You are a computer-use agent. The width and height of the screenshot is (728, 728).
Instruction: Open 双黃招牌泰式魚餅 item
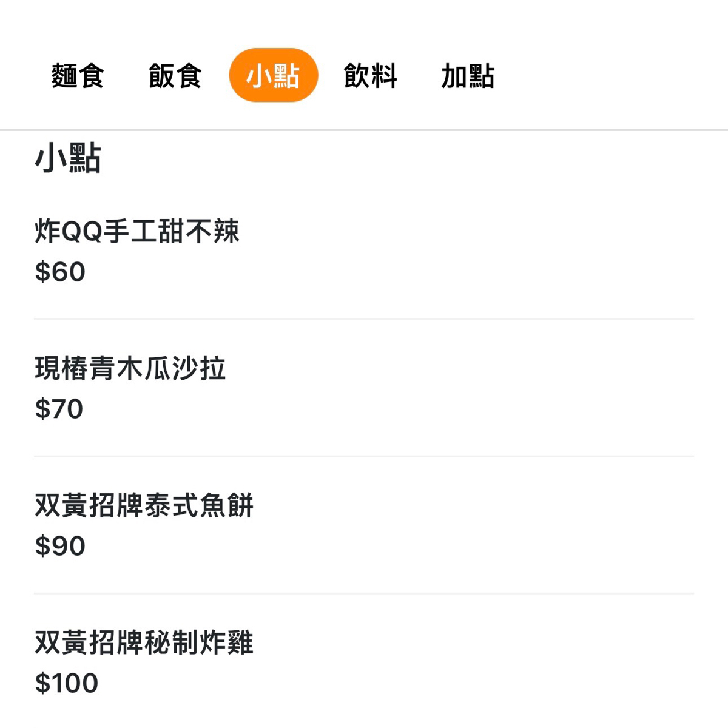[144, 505]
